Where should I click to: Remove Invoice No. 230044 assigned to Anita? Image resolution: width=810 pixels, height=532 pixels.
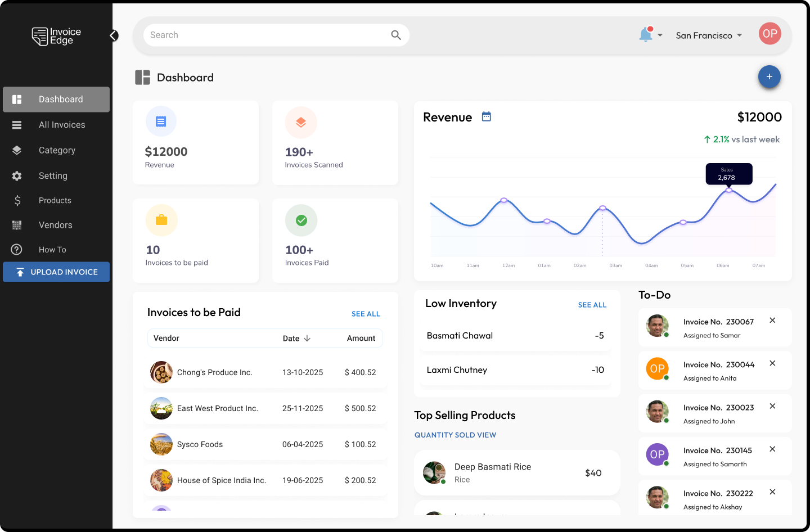coord(772,363)
